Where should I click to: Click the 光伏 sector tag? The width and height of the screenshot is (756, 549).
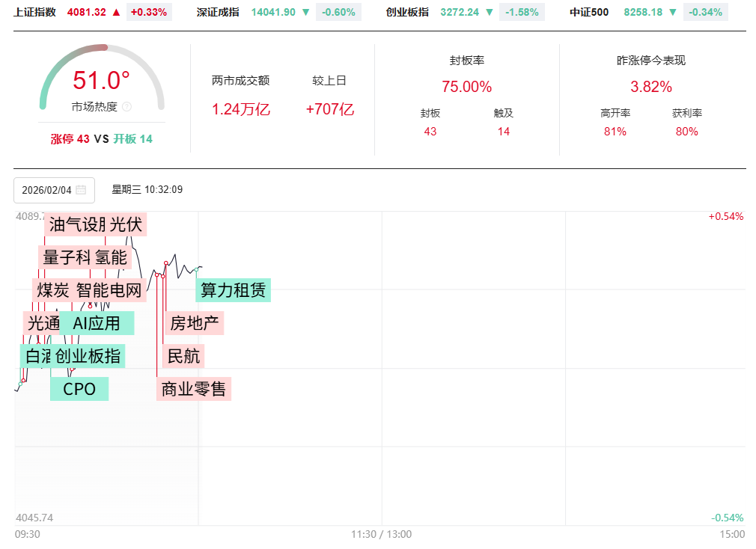pos(126,224)
